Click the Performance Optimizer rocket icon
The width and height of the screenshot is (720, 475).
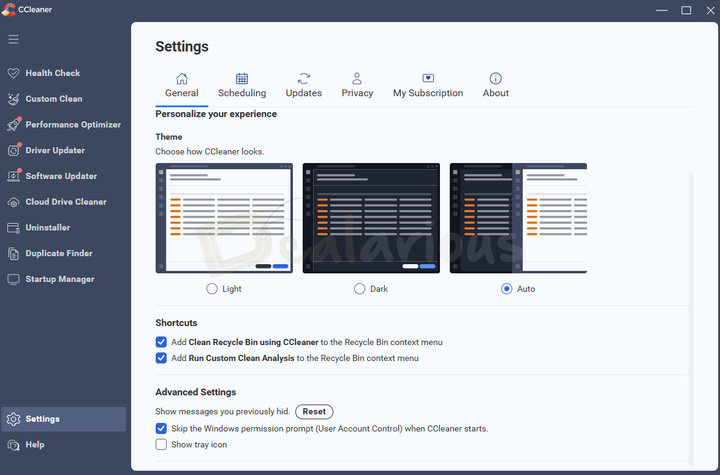(x=14, y=124)
